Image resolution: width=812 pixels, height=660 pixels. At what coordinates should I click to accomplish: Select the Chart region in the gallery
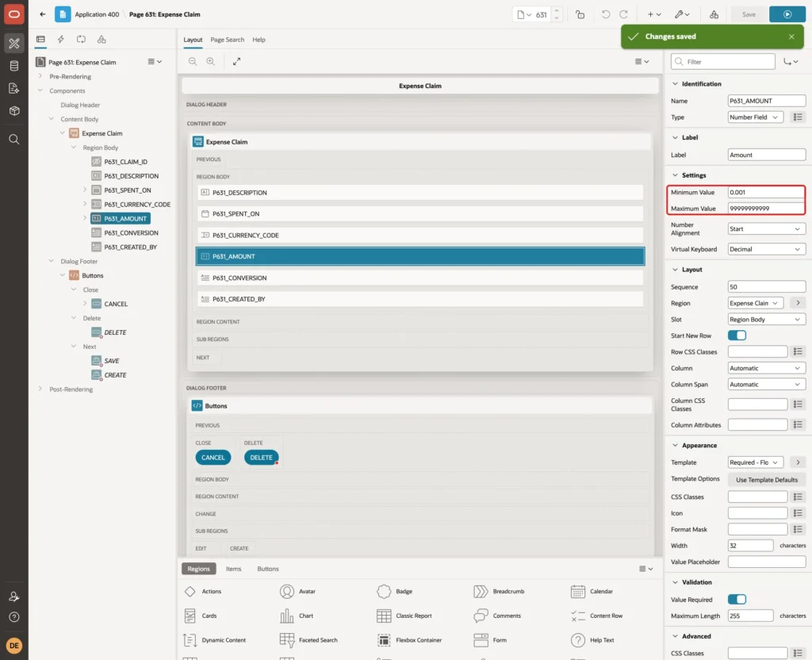(x=297, y=616)
